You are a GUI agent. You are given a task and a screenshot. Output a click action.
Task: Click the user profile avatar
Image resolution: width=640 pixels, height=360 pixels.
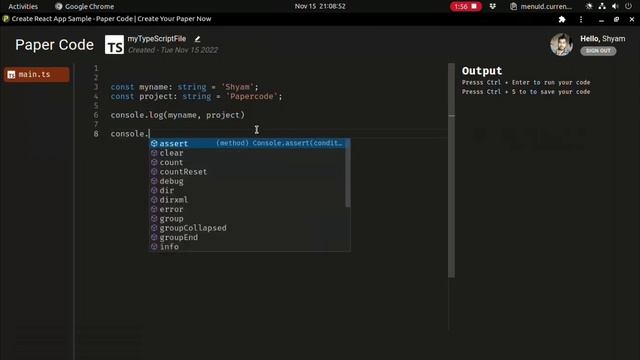click(x=561, y=44)
